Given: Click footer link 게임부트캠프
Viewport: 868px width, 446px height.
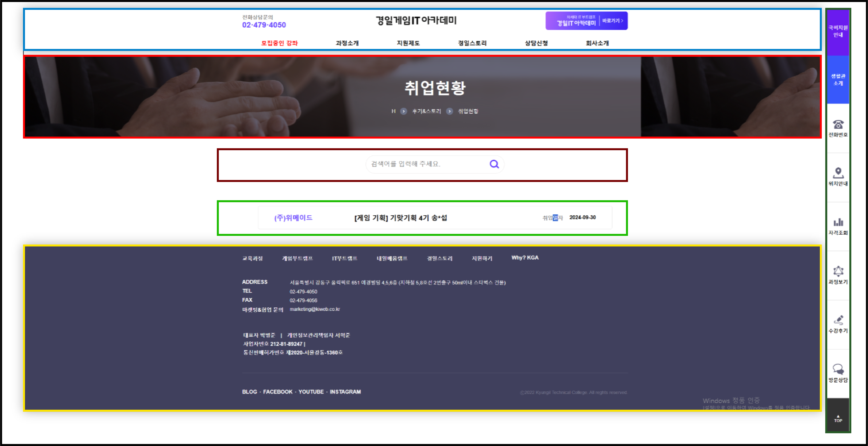Looking at the screenshot, I should coord(297,258).
